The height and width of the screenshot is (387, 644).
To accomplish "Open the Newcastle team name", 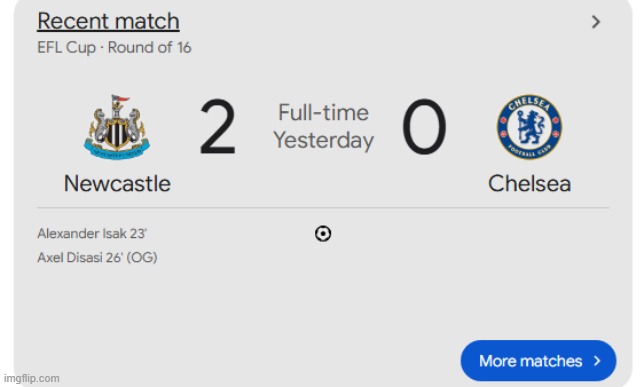I will click(x=117, y=183).
